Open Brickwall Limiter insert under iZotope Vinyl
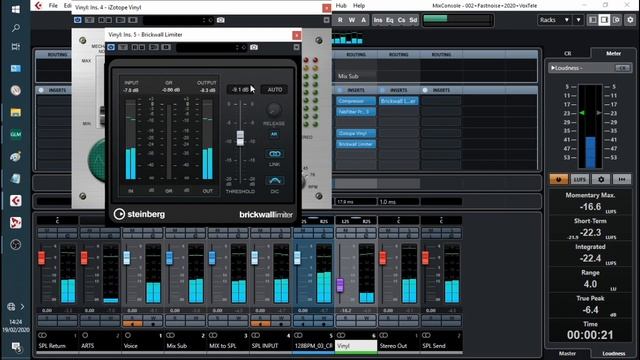Screen dimensions: 640x360 click(x=356, y=144)
